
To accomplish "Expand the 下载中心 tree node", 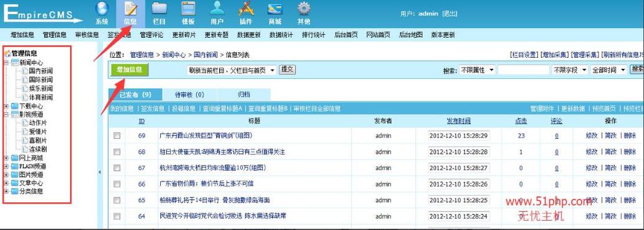I will pyautogui.click(x=6, y=106).
